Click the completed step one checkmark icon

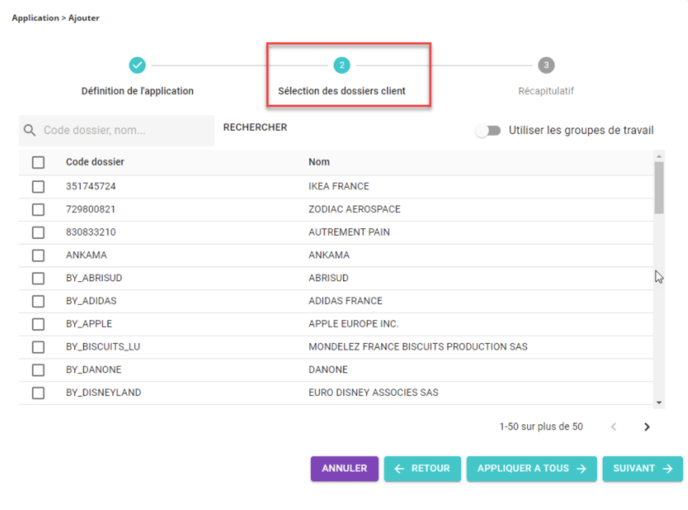[x=137, y=65]
